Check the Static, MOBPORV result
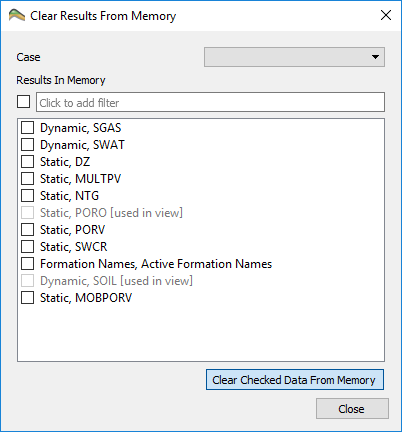The width and height of the screenshot is (402, 432). coord(27,298)
